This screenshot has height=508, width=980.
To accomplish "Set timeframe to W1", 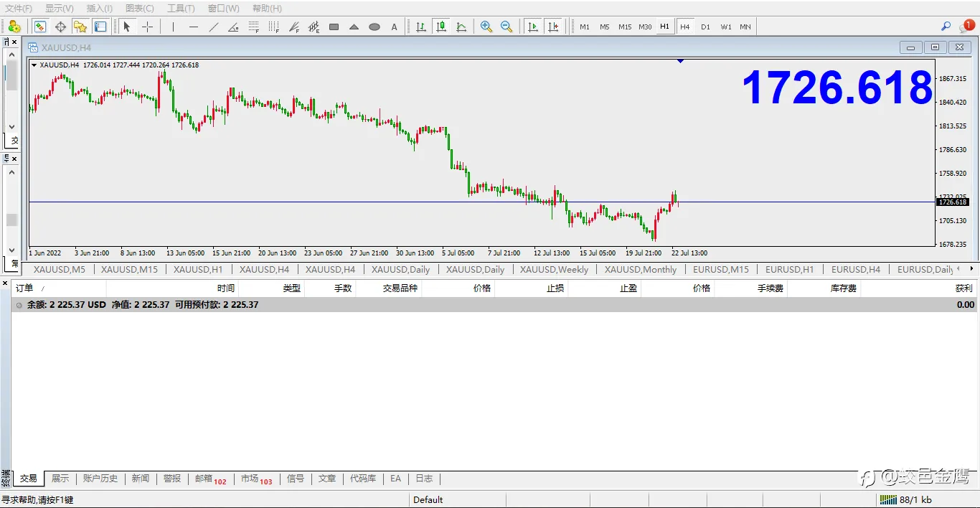I will click(x=726, y=27).
